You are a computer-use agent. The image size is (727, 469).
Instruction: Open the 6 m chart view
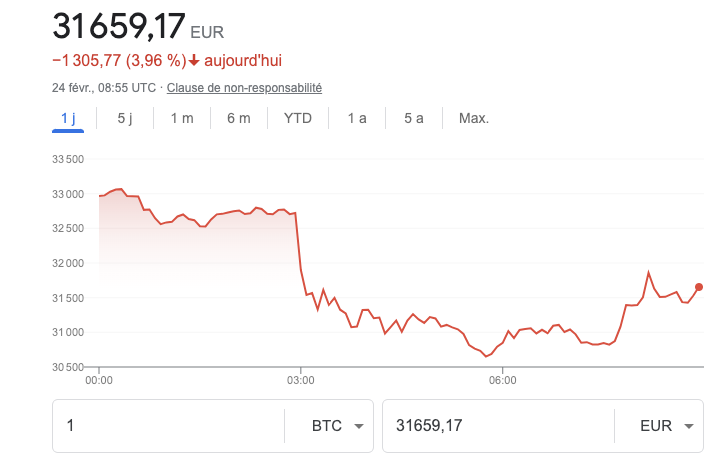(x=239, y=118)
